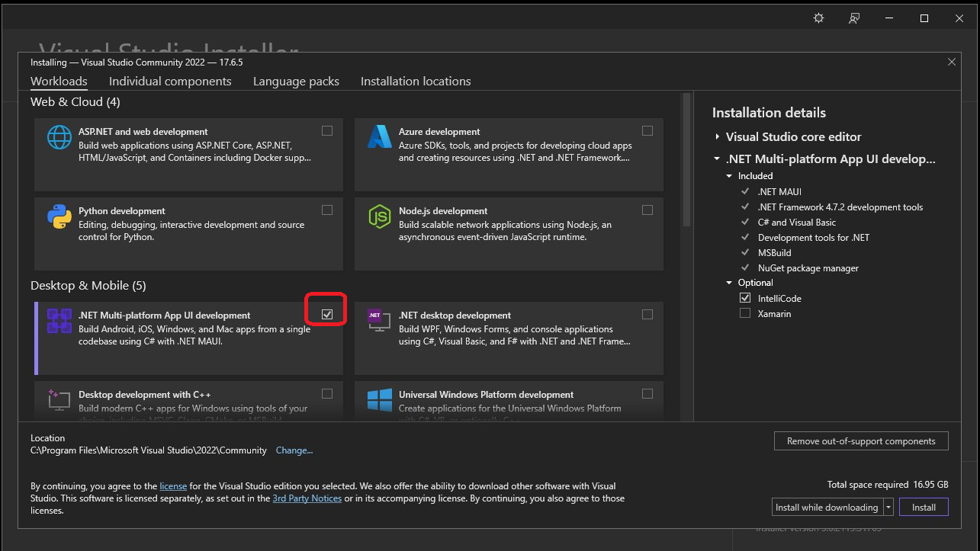
Task: Click the Node.js hexagon icon
Action: point(379,216)
